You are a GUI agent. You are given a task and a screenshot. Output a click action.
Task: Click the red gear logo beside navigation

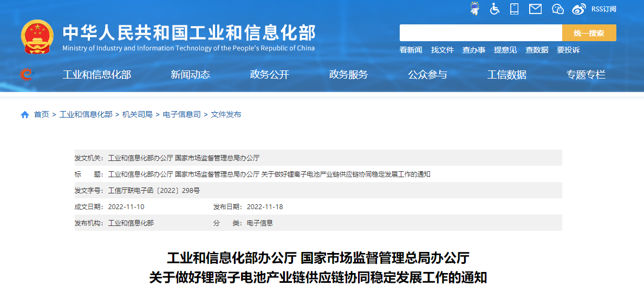pos(27,74)
